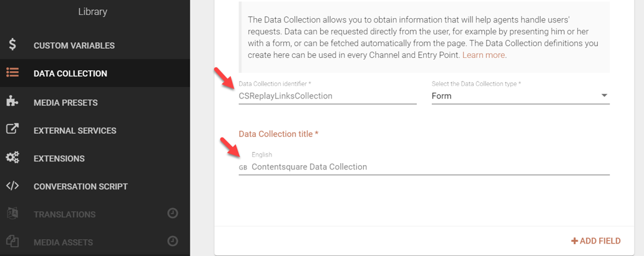This screenshot has height=256, width=644.
Task: Open the Data Collection type dropdown
Action: pyautogui.click(x=520, y=96)
